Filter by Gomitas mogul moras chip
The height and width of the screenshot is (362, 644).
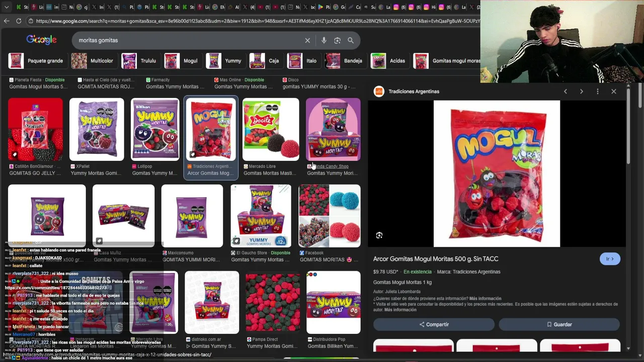tap(447, 61)
